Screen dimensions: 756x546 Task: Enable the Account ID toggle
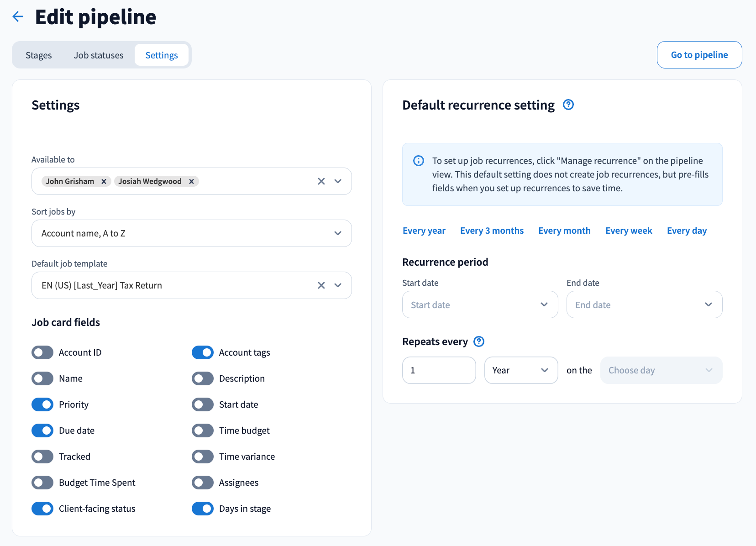coord(42,352)
